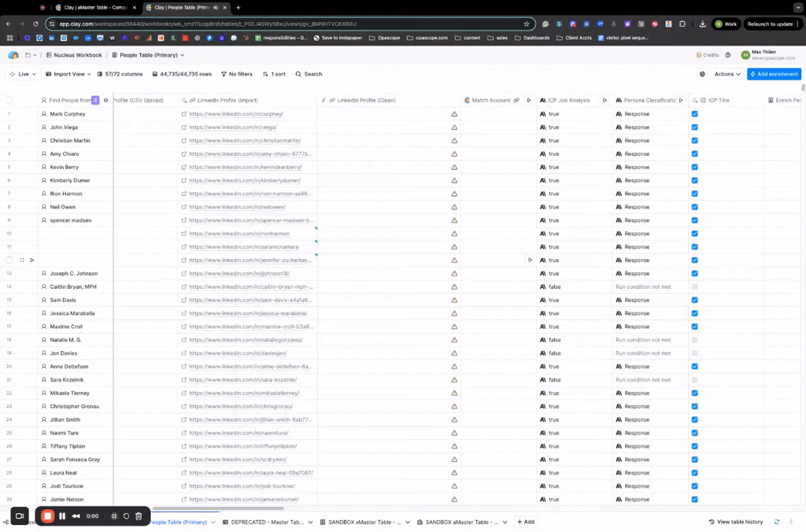The height and width of the screenshot is (532, 806).
Task: Toggle the select-all rows header checkbox
Action: click(9, 101)
